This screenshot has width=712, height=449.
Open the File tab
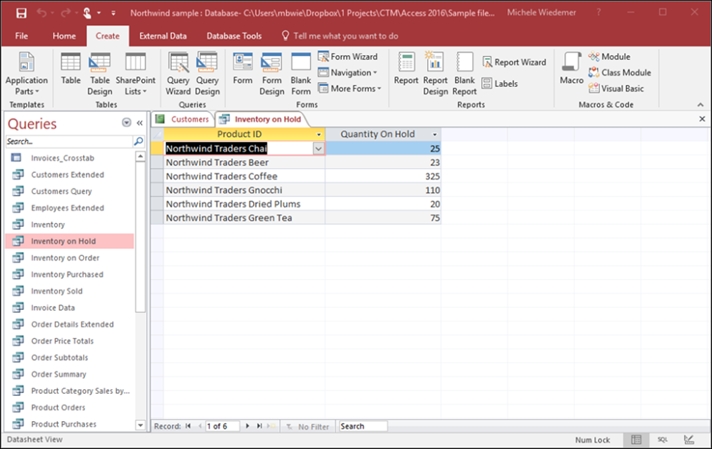coord(21,36)
